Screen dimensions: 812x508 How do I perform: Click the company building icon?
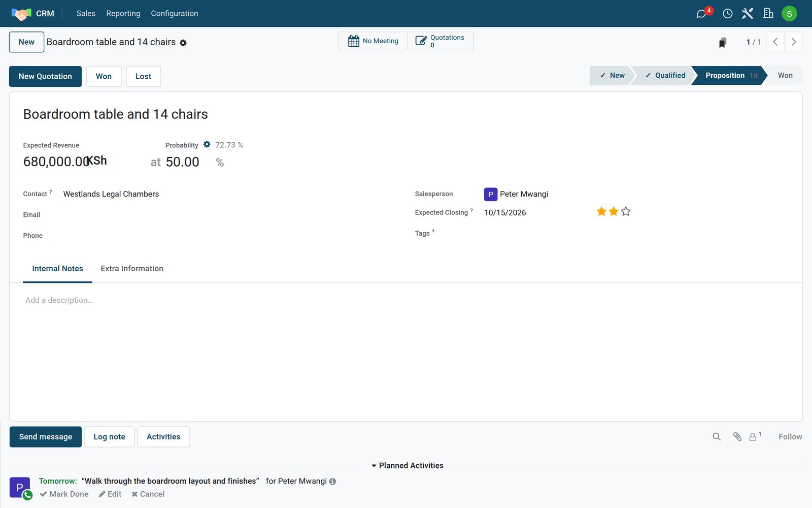coord(768,14)
